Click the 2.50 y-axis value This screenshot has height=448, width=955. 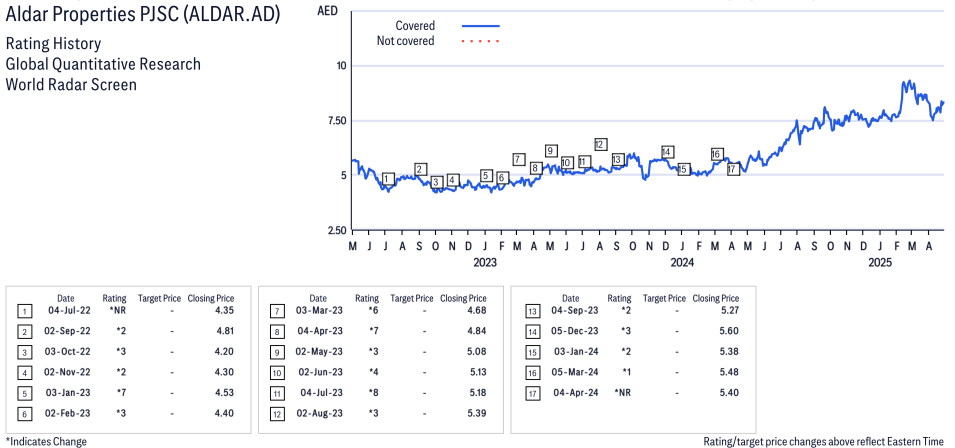pos(337,231)
